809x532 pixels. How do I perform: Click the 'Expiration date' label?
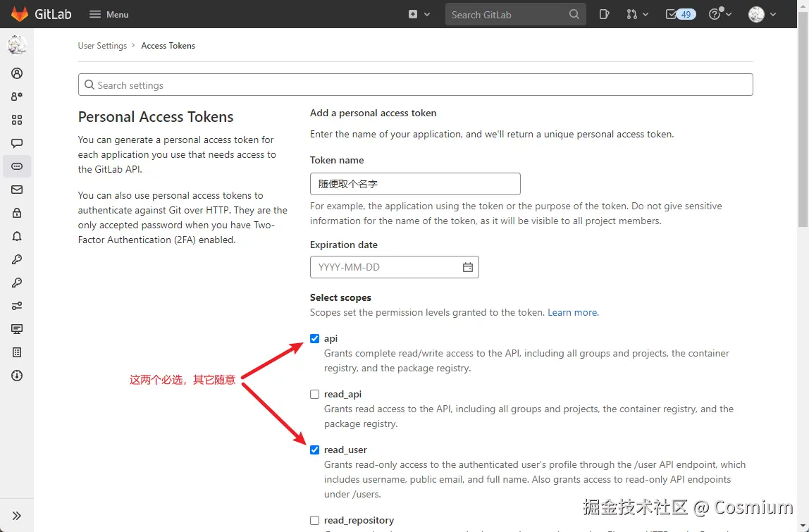click(344, 245)
